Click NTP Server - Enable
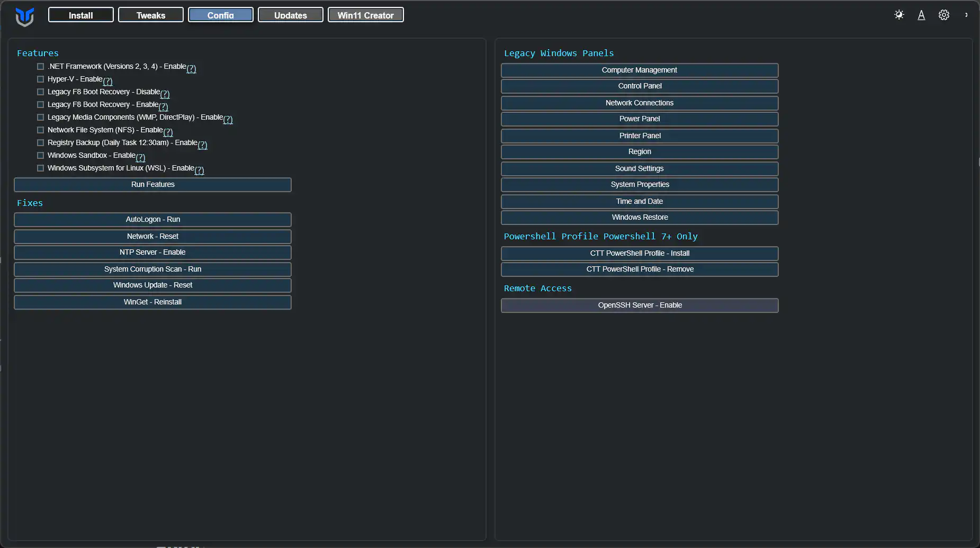This screenshot has width=980, height=548. [x=152, y=252]
